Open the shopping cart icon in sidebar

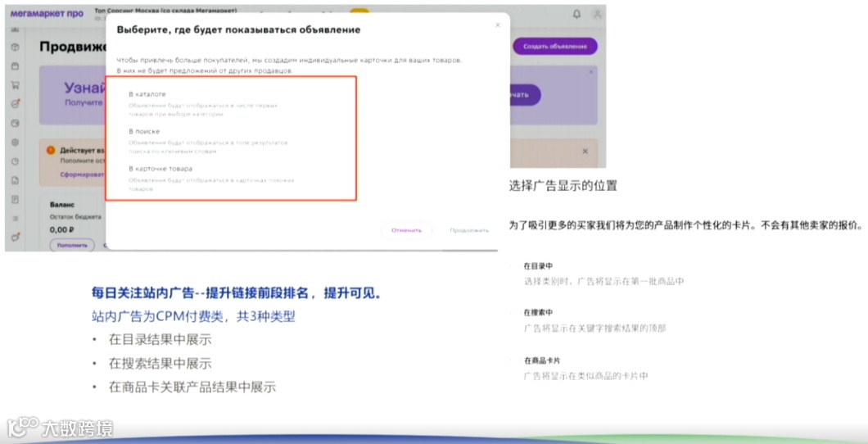coord(16,85)
